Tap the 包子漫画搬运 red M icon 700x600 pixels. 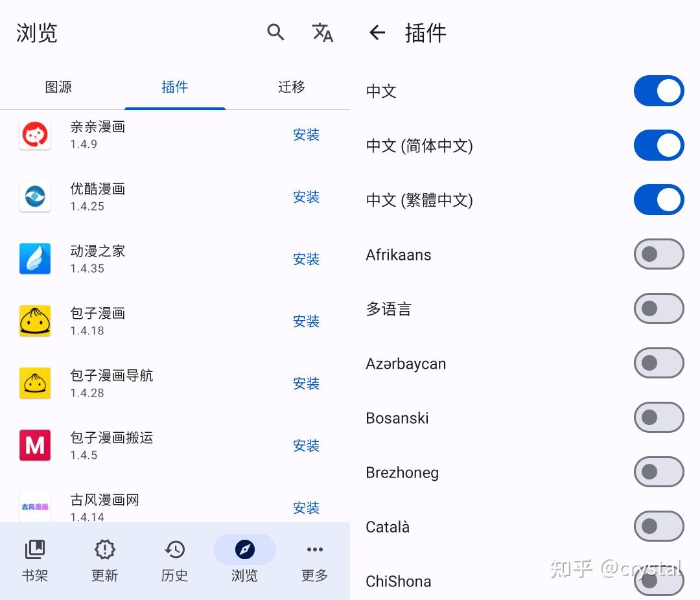(x=35, y=445)
